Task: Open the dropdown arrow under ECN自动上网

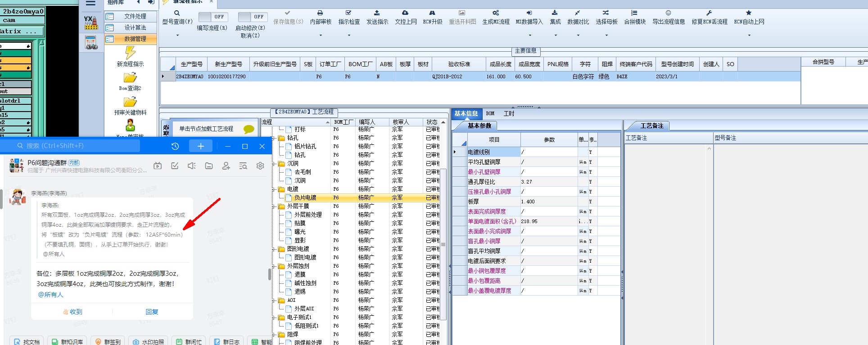Action: click(x=749, y=35)
